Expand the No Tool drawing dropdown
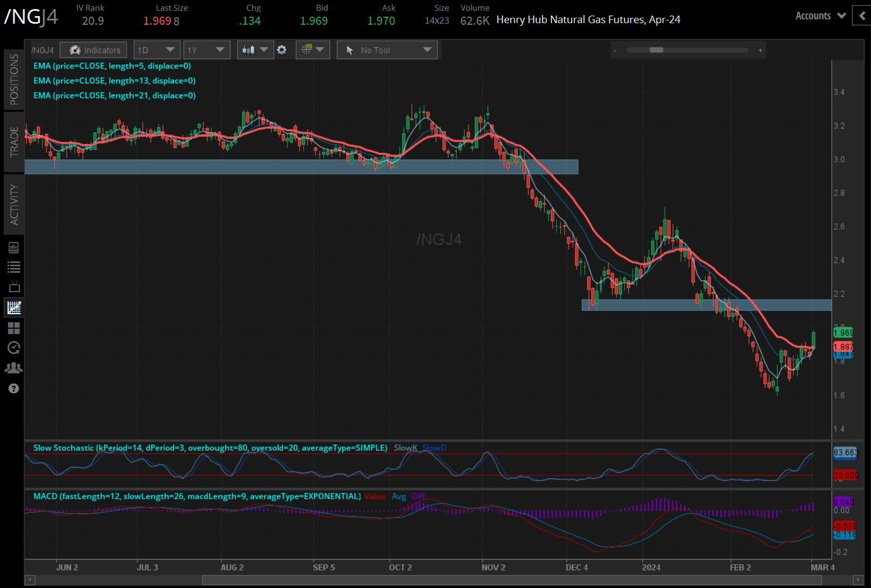 tap(387, 50)
